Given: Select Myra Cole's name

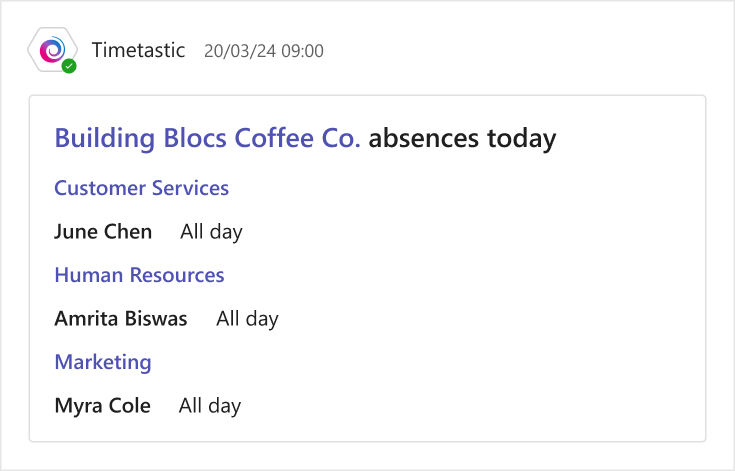Looking at the screenshot, I should (103, 406).
